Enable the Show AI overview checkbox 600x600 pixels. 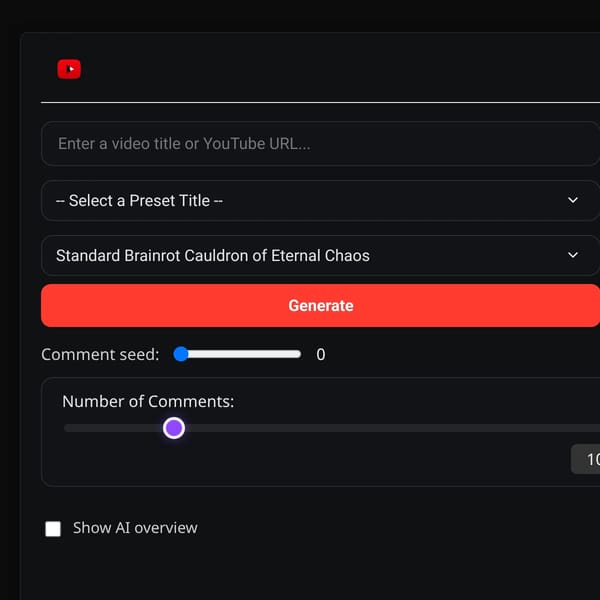point(53,529)
